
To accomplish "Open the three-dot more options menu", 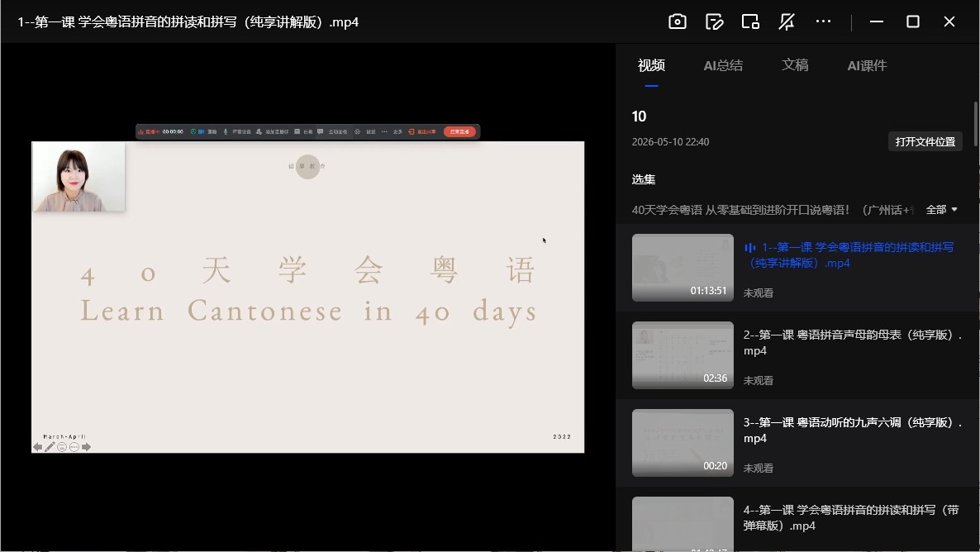I will click(x=824, y=21).
